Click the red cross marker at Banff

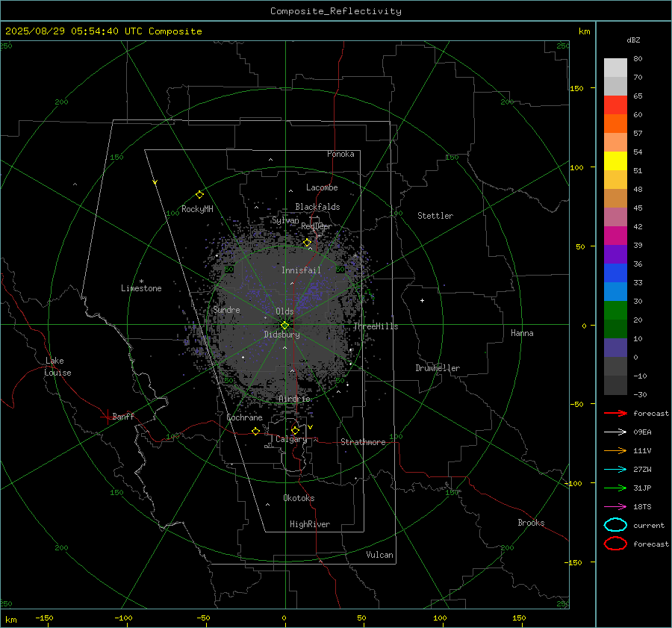[x=107, y=417]
